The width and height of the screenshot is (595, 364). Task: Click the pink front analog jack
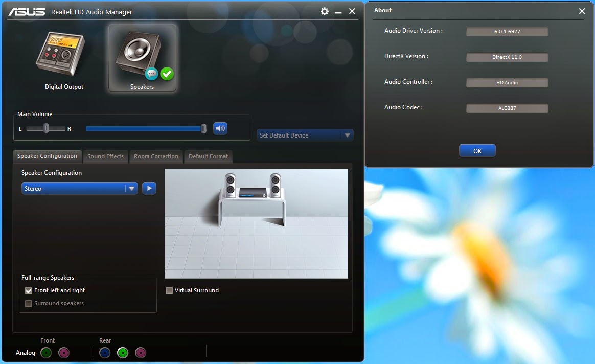64,353
